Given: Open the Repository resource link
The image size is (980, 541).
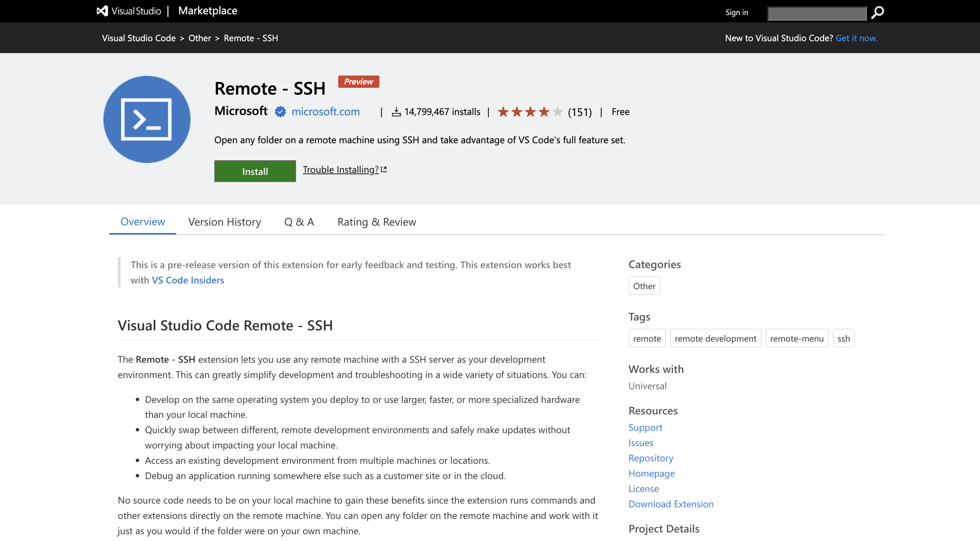Looking at the screenshot, I should pos(651,458).
